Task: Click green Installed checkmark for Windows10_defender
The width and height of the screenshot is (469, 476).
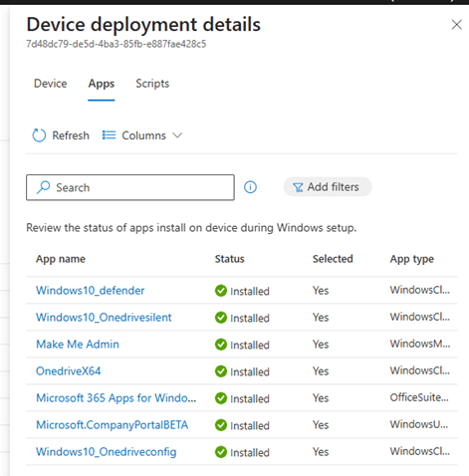Action: point(221,291)
